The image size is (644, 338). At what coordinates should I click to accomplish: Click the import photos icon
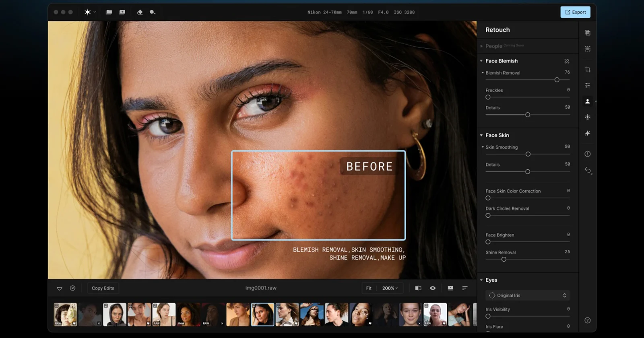pyautogui.click(x=122, y=12)
